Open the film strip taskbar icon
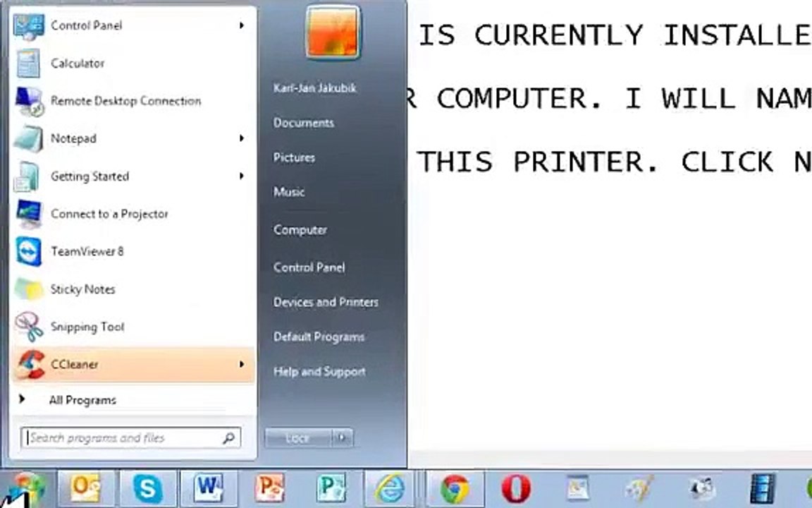The image size is (812, 508). pyautogui.click(x=762, y=488)
